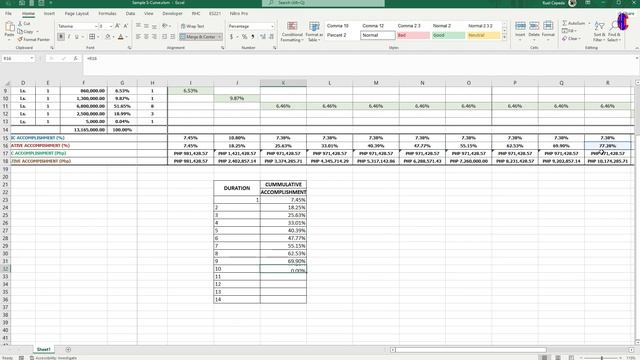The width and height of the screenshot is (640, 360).
Task: Open Format as Table menu
Action: (x=314, y=31)
